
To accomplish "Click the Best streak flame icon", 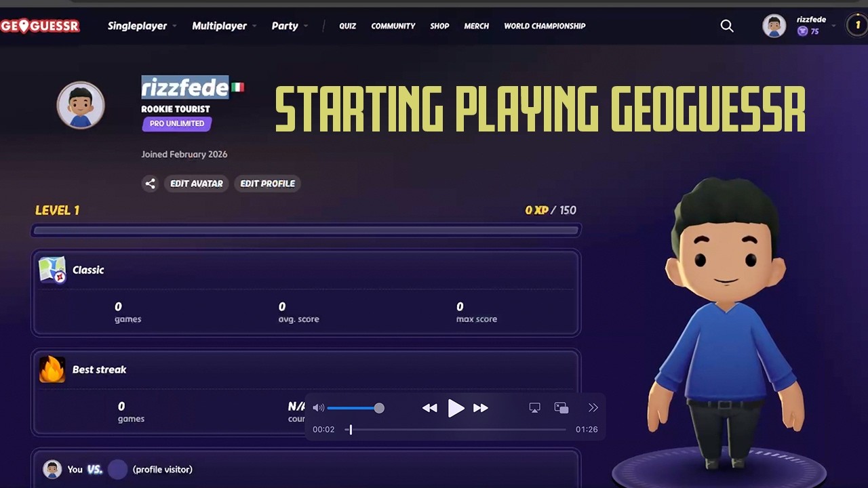I will tap(52, 369).
